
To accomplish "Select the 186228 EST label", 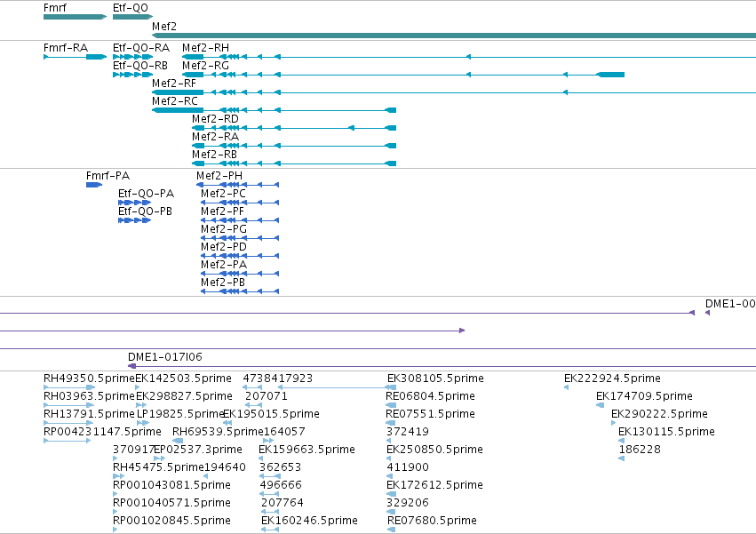I will pos(640,450).
